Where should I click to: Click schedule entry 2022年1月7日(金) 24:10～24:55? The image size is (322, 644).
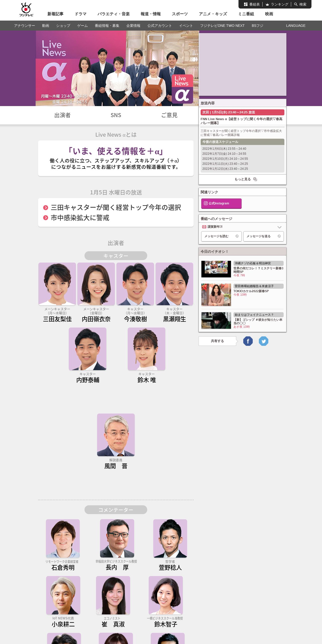click(224, 154)
